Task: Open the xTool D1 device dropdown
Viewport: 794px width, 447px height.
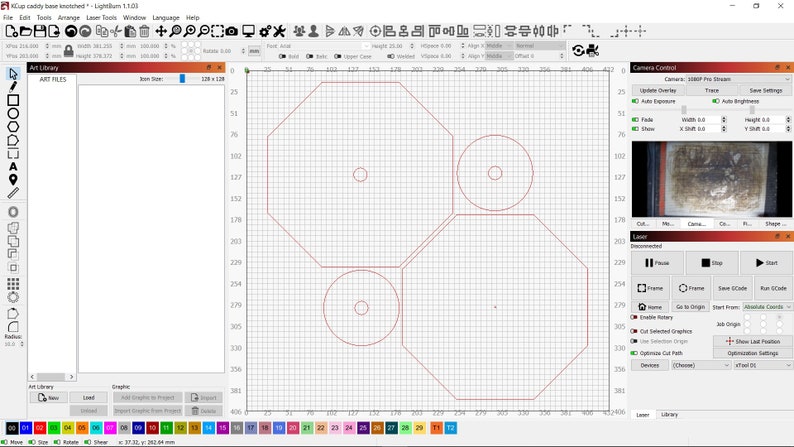Action: 763,365
